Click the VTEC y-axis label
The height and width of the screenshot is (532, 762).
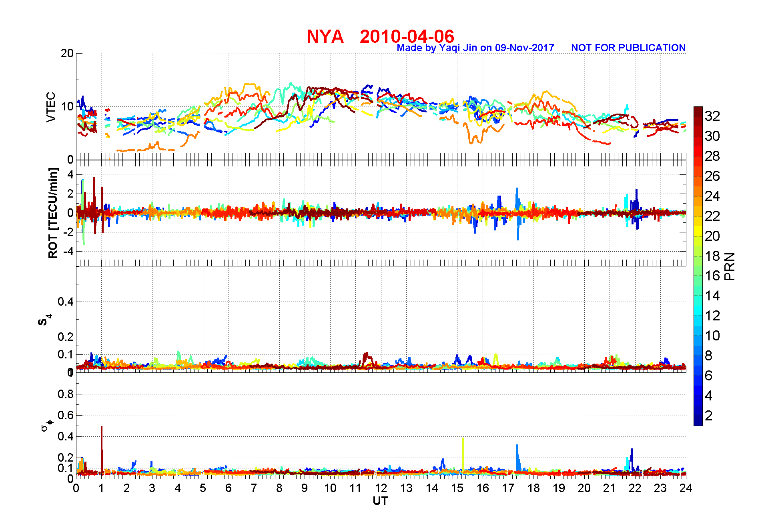[x=51, y=107]
